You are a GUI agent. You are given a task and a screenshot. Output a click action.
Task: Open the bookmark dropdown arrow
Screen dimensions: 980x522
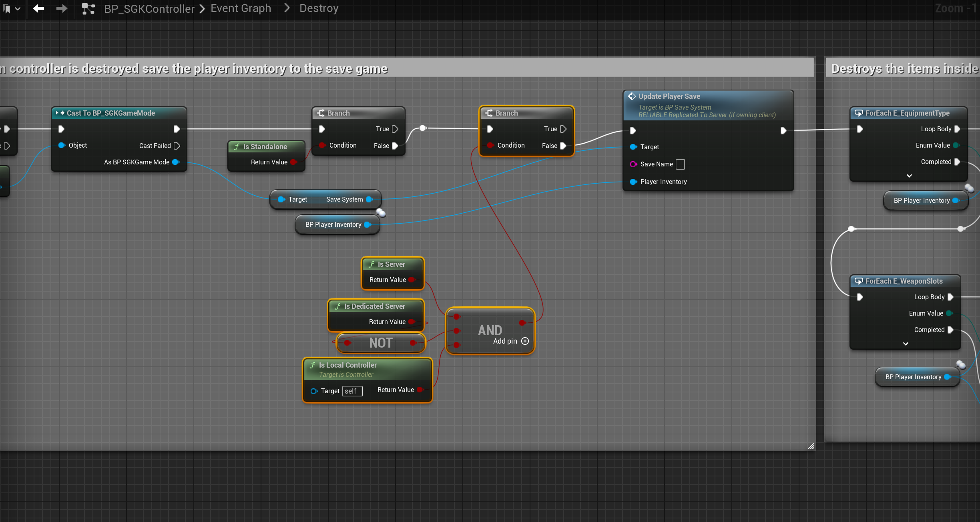tap(18, 8)
